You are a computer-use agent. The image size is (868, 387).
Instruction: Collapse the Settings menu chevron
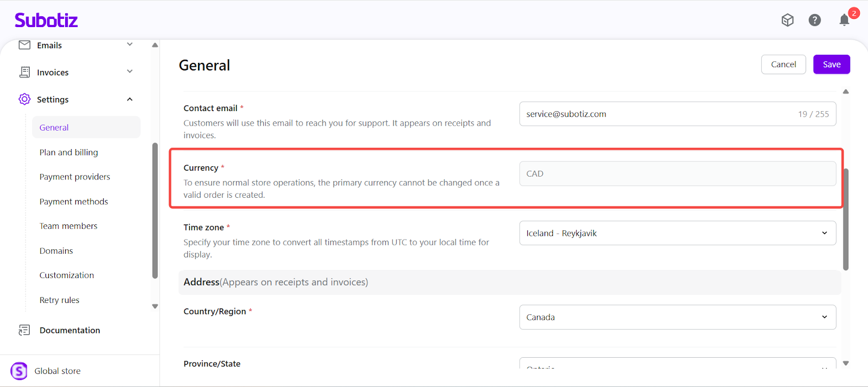(130, 99)
